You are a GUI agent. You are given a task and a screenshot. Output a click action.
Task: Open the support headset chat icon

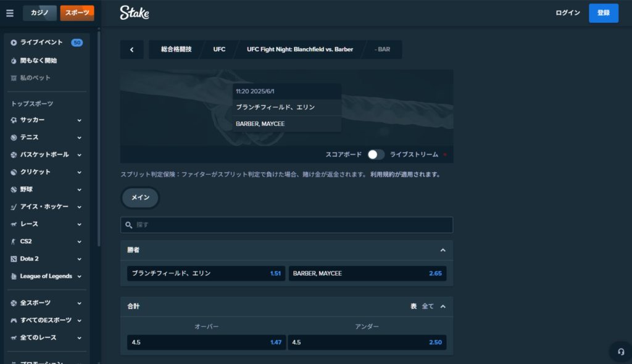(621, 352)
